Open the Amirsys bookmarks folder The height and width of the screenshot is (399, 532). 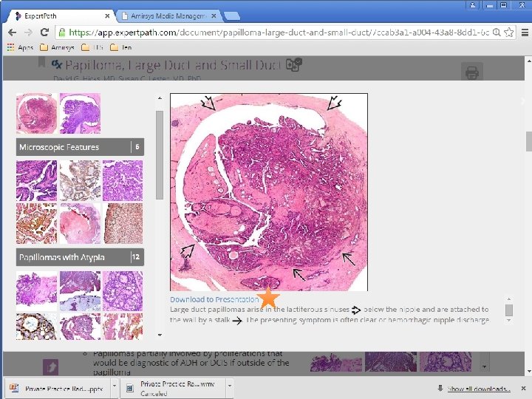(57, 47)
